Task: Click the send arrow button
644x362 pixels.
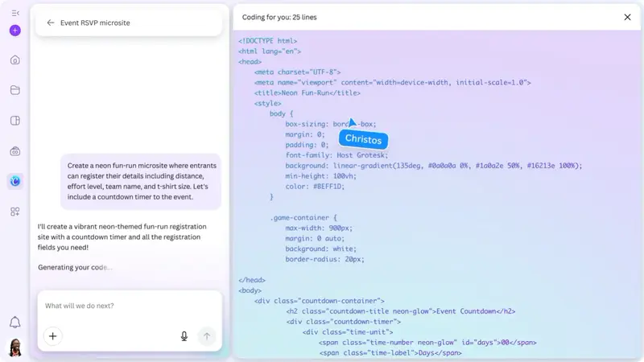Action: coord(207,336)
